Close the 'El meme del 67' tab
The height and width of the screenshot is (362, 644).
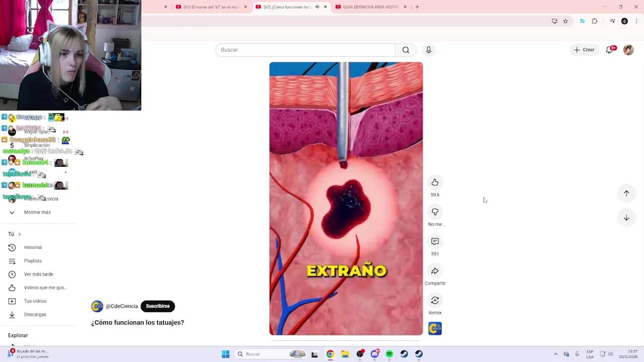tap(246, 7)
